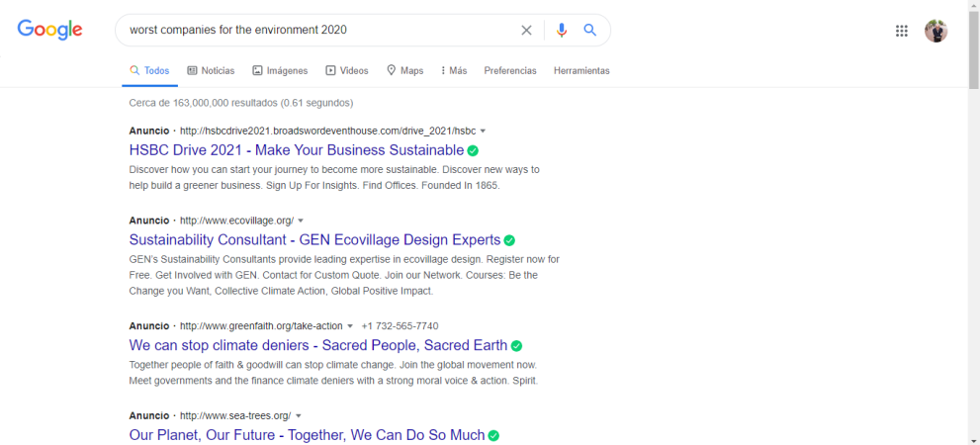
Task: Switch to the Imágenes tab
Action: click(280, 70)
